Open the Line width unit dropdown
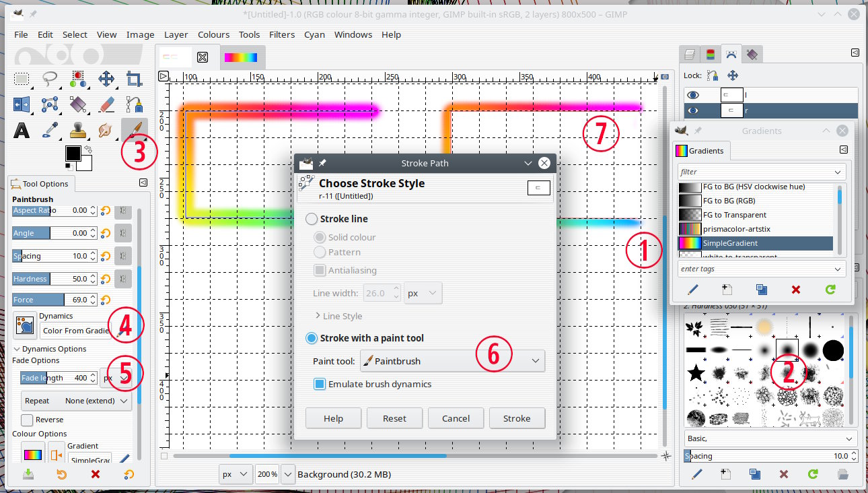The height and width of the screenshot is (493, 868). coord(423,294)
